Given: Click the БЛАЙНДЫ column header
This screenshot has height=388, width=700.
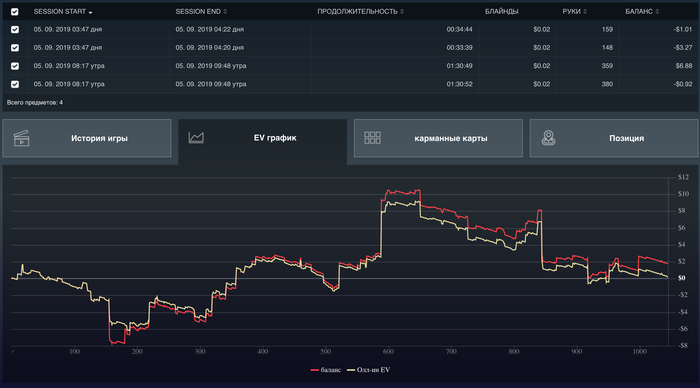Looking at the screenshot, I should 501,12.
